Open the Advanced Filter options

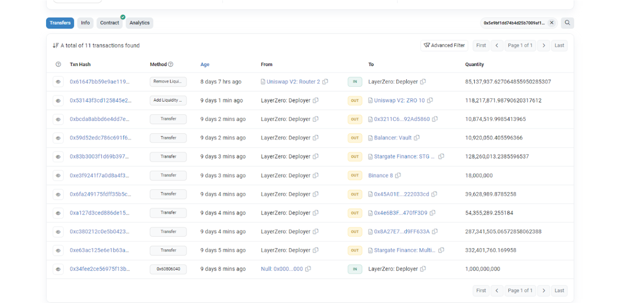click(444, 45)
